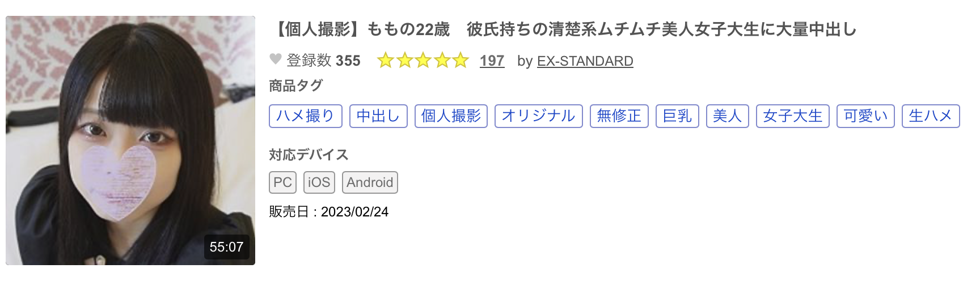Click the Android device badge

coord(370,182)
